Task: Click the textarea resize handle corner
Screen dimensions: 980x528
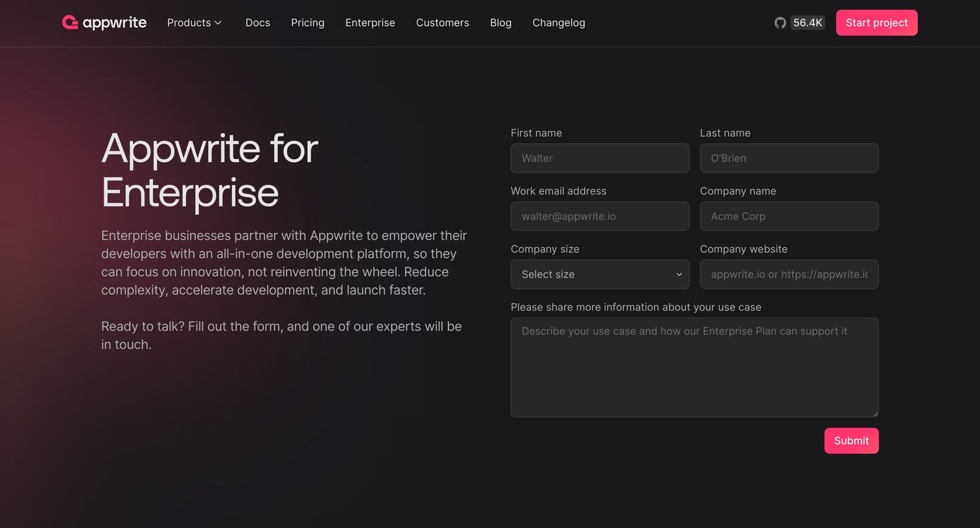Action: click(x=875, y=413)
